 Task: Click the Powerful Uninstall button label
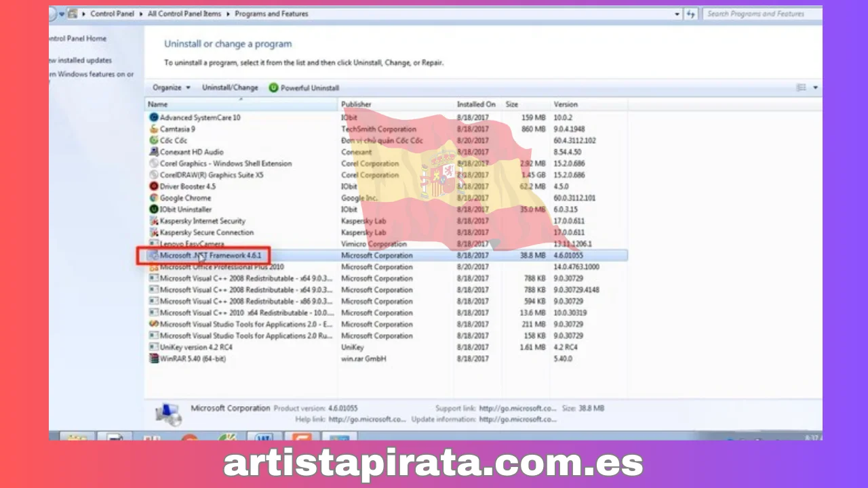[310, 88]
